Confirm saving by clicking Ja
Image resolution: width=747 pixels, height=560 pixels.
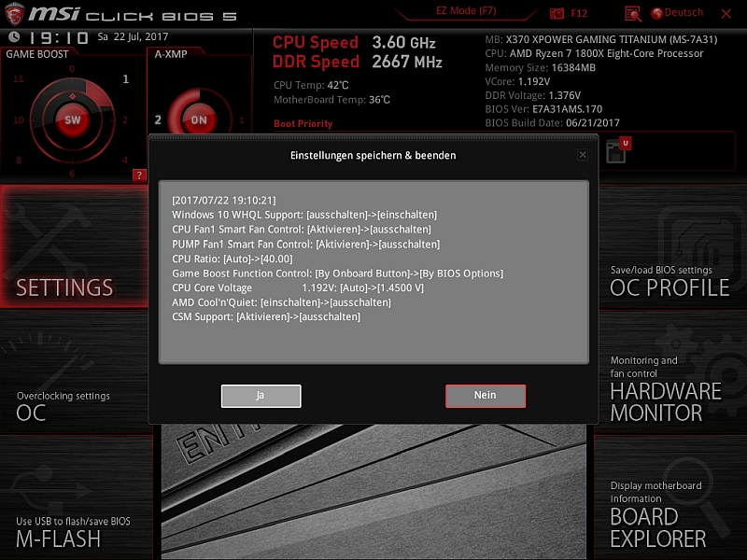[261, 396]
